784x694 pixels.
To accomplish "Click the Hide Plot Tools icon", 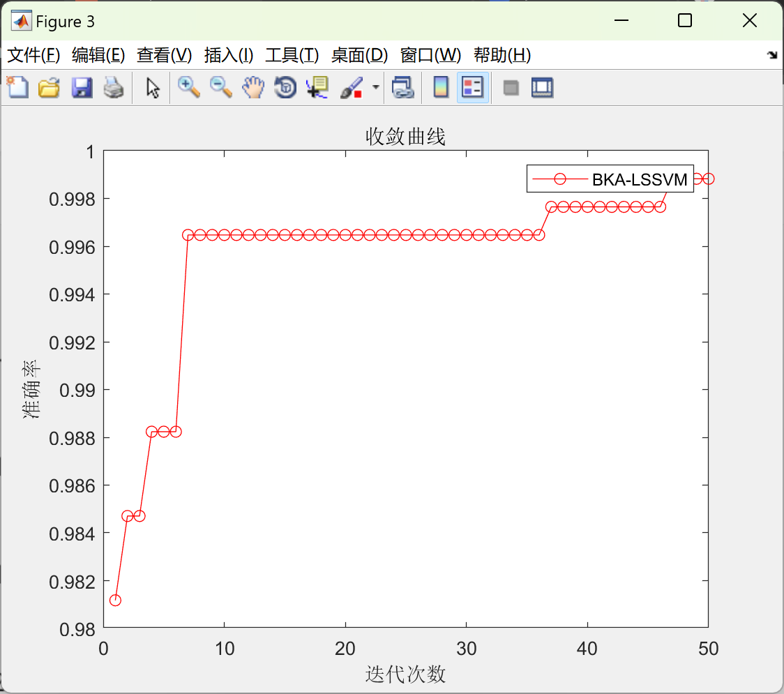I will tap(511, 88).
